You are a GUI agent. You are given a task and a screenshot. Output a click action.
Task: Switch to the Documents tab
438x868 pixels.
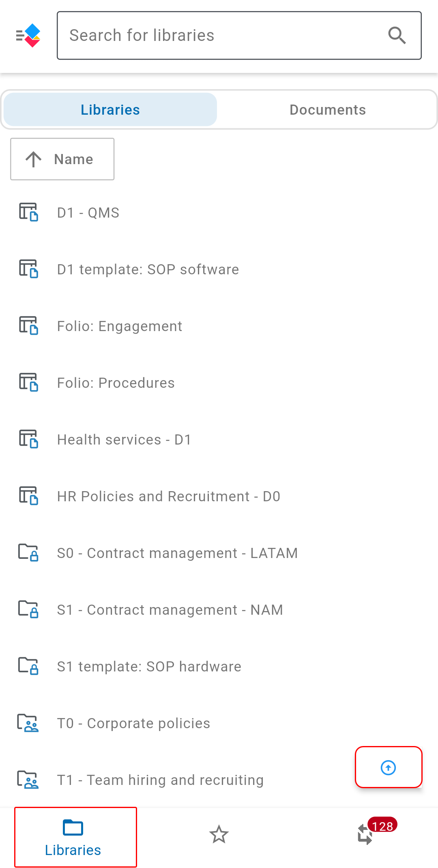(x=328, y=110)
